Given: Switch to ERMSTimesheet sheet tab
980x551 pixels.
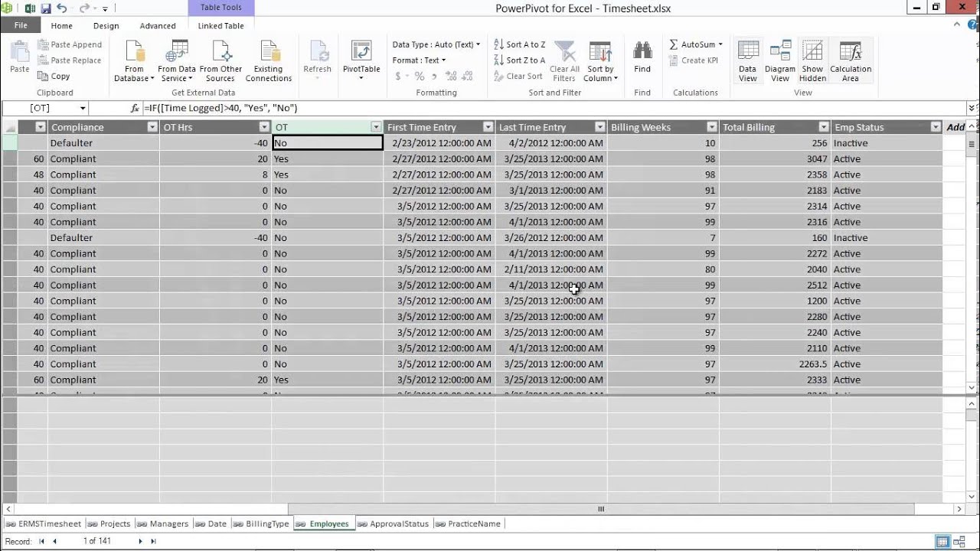Looking at the screenshot, I should click(x=43, y=524).
